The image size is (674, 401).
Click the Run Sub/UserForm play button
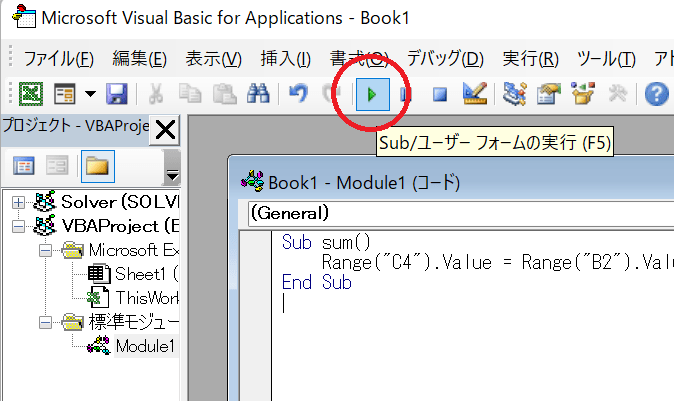click(371, 95)
